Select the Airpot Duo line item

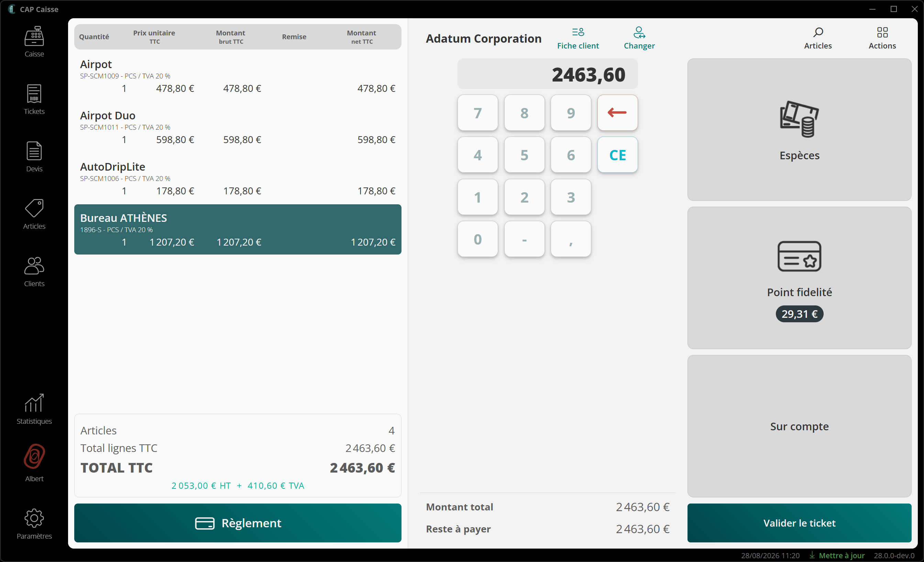[238, 127]
